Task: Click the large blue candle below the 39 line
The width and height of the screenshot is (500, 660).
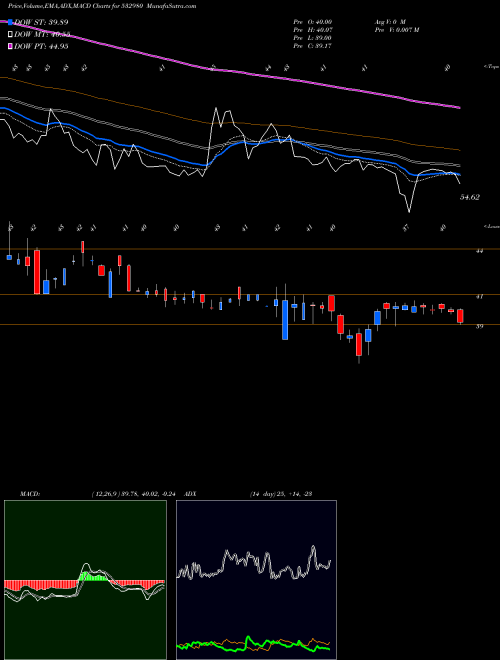Action: click(x=285, y=320)
